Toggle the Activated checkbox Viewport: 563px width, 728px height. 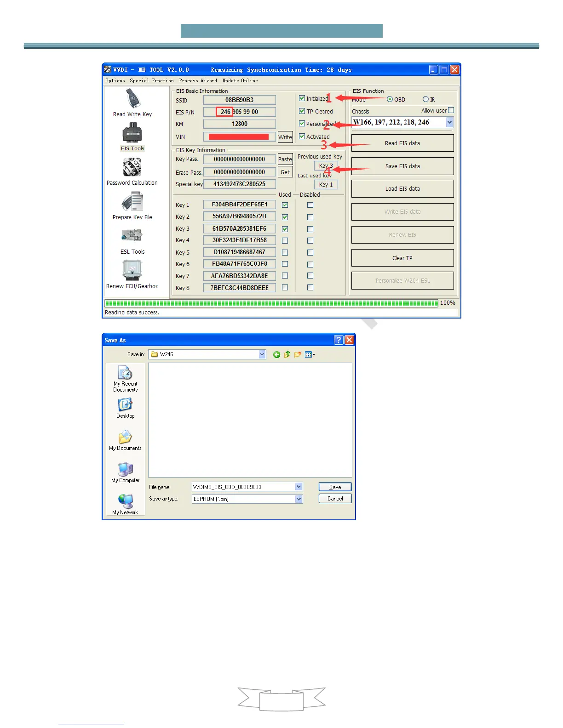click(x=302, y=136)
